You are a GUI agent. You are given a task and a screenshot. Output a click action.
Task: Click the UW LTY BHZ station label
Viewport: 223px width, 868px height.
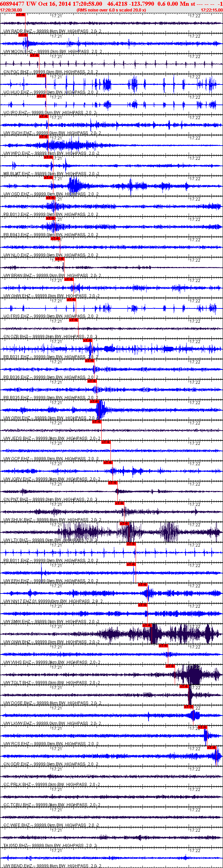16,540
